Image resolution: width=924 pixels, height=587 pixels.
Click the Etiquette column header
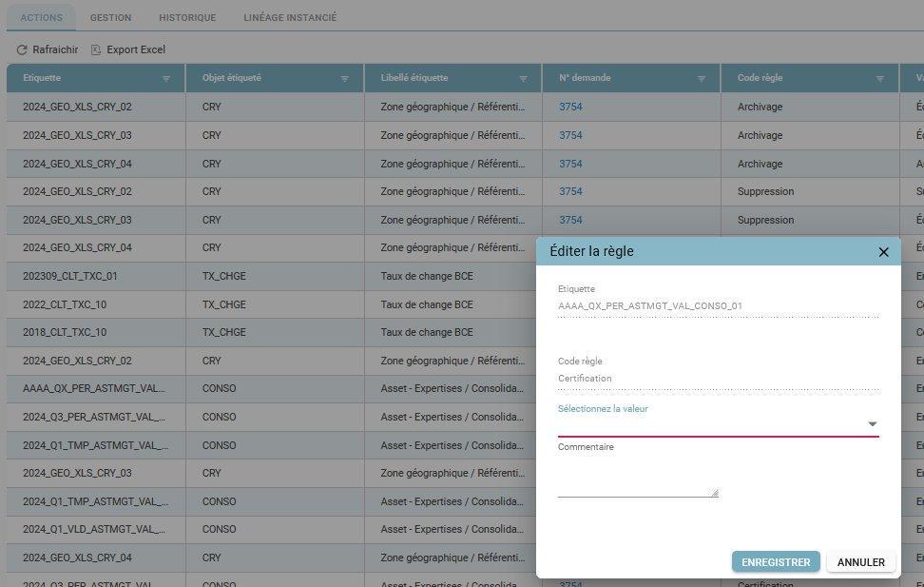click(95, 78)
